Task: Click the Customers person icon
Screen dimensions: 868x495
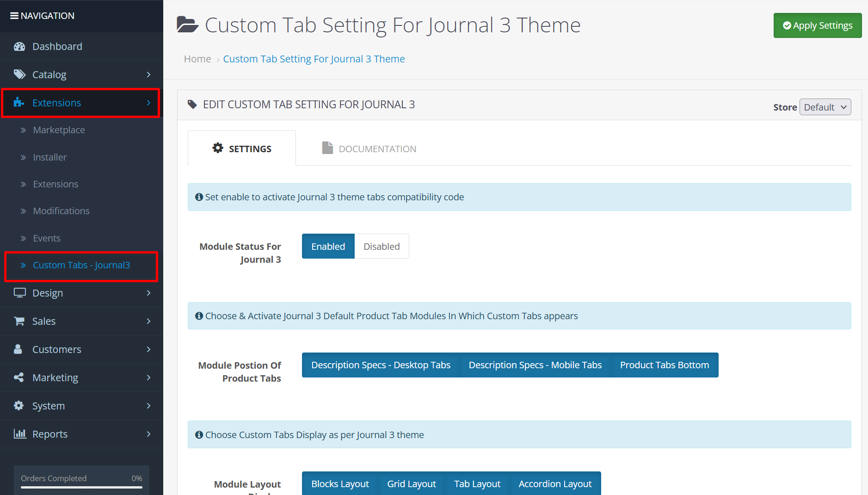Action: pyautogui.click(x=18, y=349)
